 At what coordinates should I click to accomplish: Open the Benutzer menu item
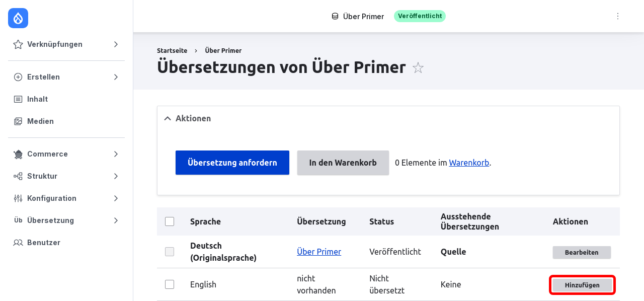[x=66, y=243]
